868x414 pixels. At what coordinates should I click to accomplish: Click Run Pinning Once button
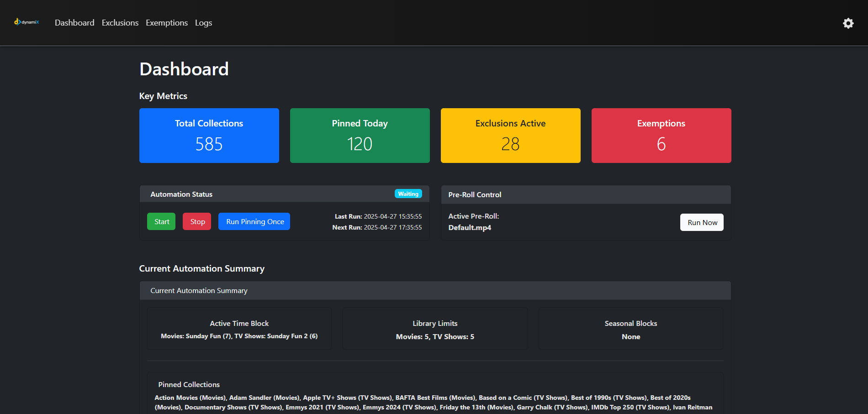(254, 221)
